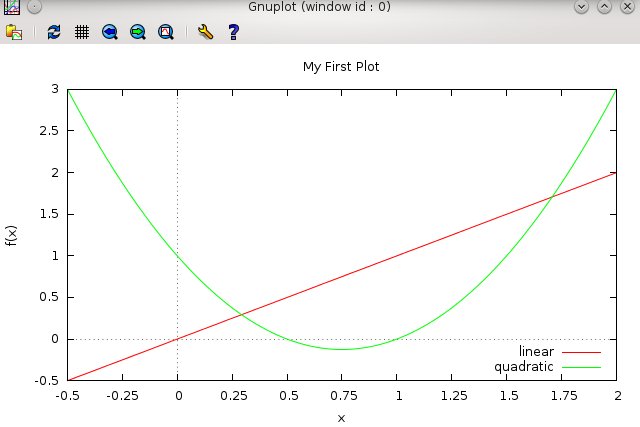Click the green line sample in legend
This screenshot has width=640, height=427.
(x=581, y=367)
